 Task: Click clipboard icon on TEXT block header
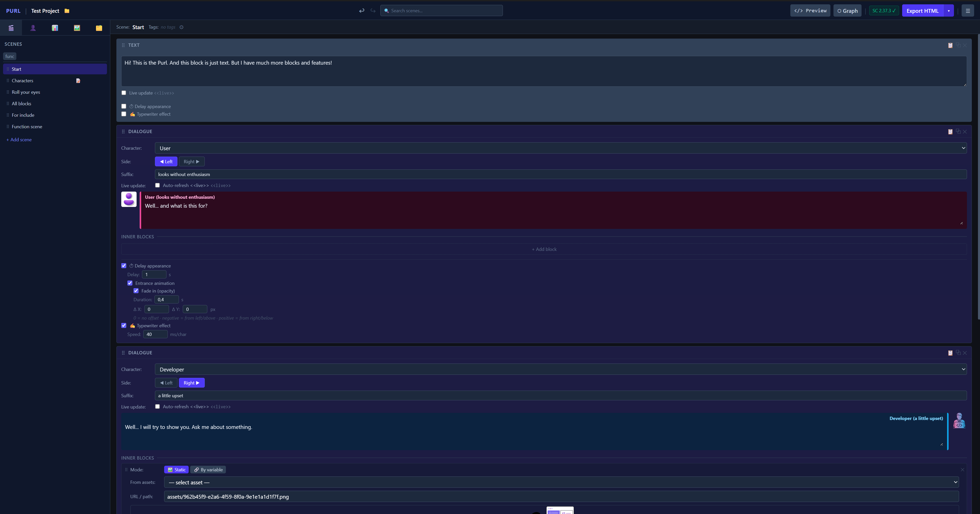(950, 45)
